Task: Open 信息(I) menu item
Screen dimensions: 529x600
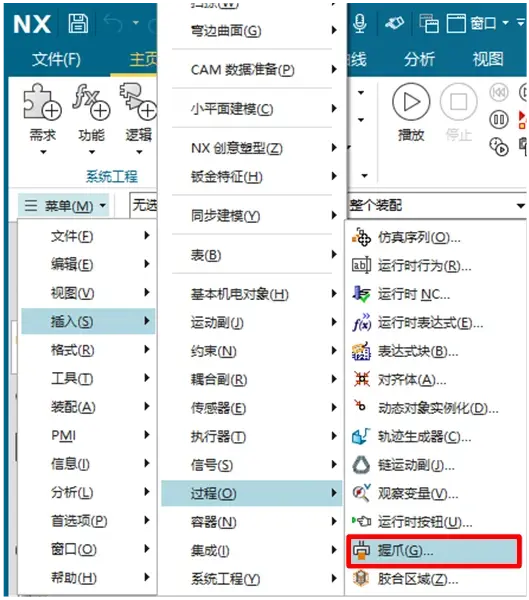Action: click(x=88, y=464)
